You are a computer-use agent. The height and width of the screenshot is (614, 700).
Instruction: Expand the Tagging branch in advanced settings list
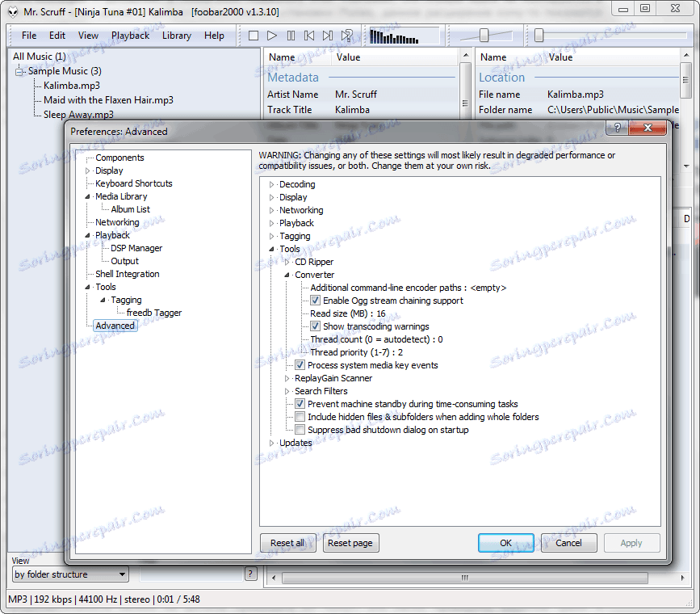click(x=271, y=236)
